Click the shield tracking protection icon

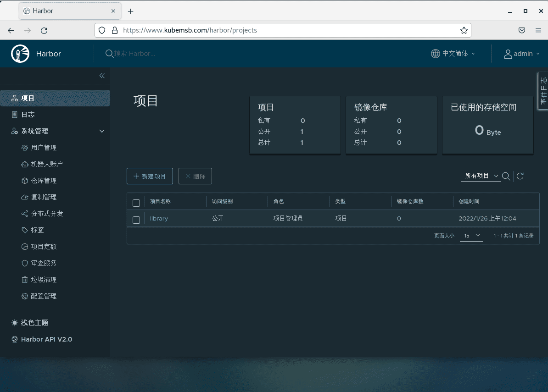[102, 30]
